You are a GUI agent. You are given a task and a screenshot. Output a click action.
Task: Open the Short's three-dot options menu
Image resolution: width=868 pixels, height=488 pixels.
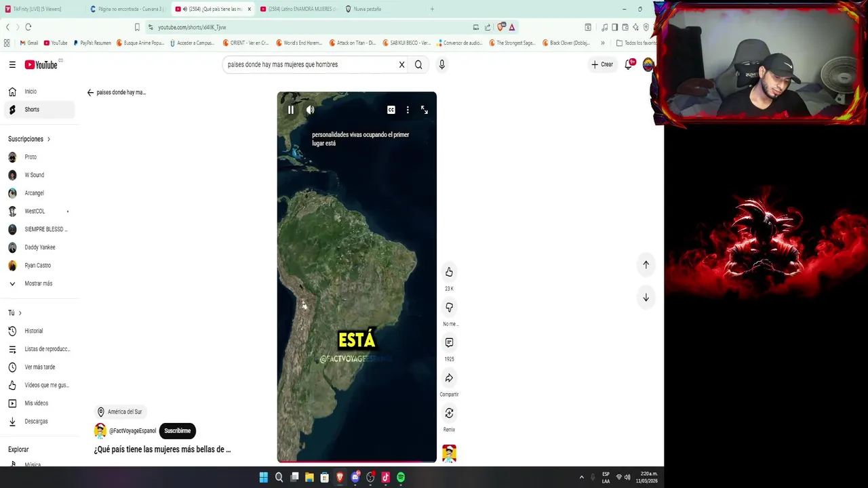click(x=408, y=110)
